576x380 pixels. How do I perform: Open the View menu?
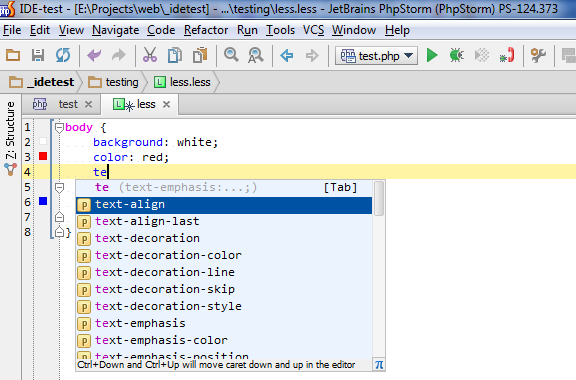coord(71,30)
